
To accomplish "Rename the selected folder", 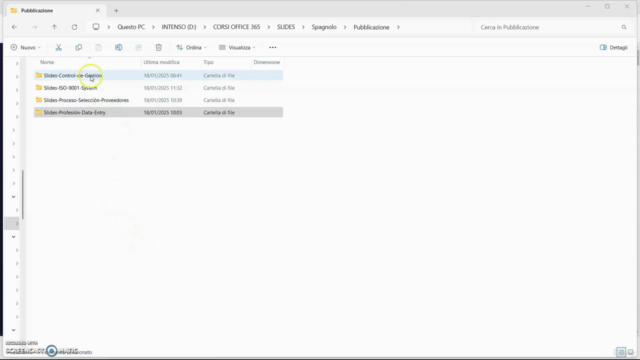I will 118,47.
